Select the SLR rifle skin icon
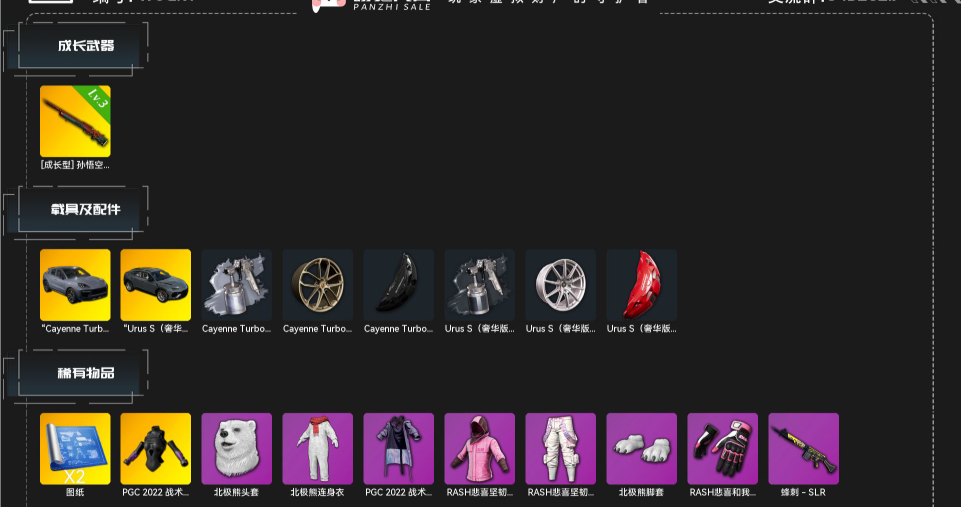Image resolution: width=961 pixels, height=507 pixels. 803,449
